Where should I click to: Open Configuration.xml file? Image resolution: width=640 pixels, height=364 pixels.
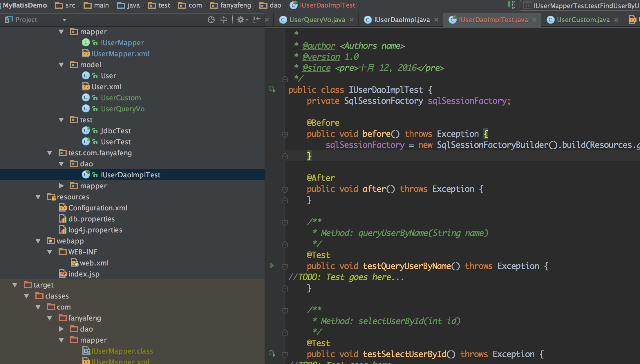coord(98,208)
